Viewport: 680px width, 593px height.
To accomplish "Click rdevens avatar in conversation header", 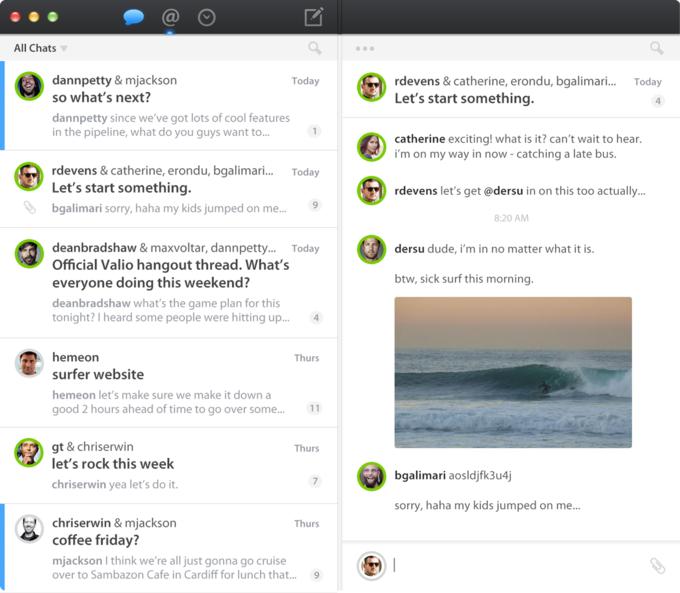I will [x=371, y=87].
